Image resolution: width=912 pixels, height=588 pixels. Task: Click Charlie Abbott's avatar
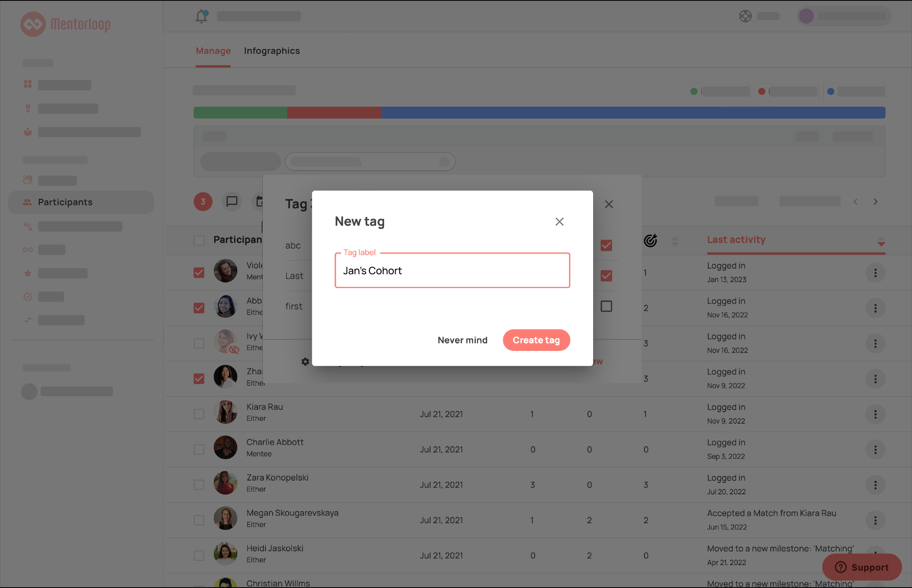225,447
